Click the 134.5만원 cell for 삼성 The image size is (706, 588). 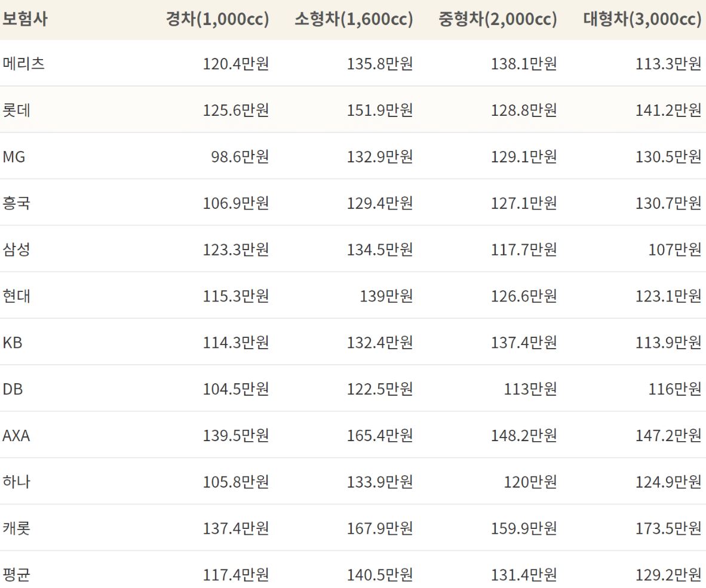tap(380, 250)
